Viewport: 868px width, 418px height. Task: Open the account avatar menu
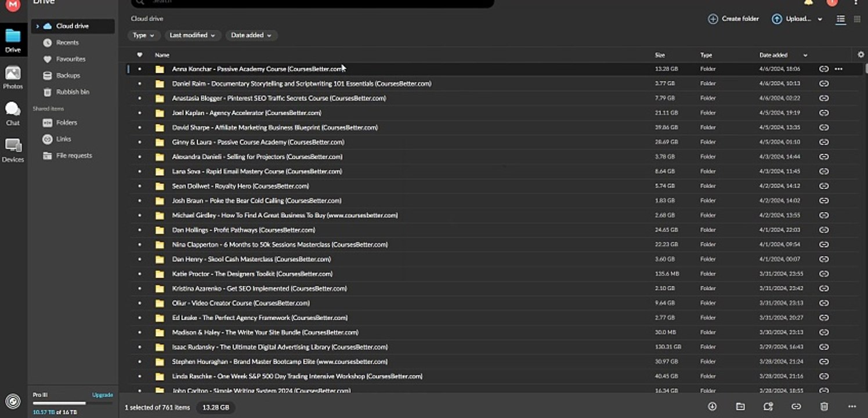point(832,2)
